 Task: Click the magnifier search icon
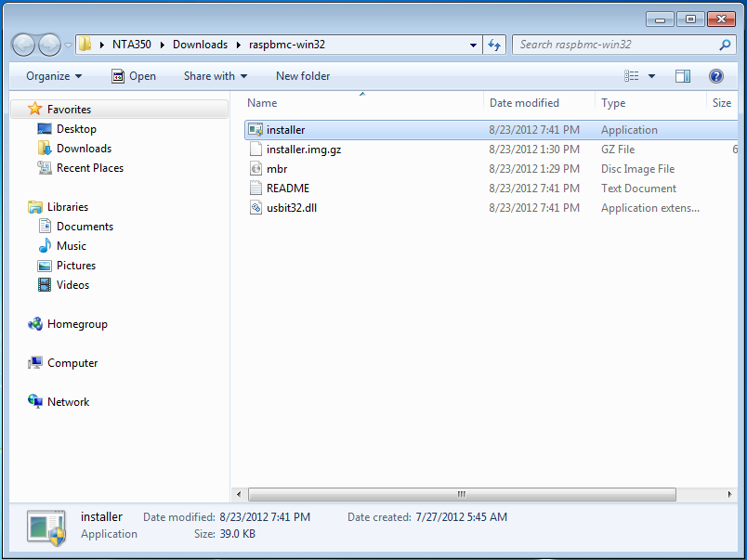click(725, 45)
